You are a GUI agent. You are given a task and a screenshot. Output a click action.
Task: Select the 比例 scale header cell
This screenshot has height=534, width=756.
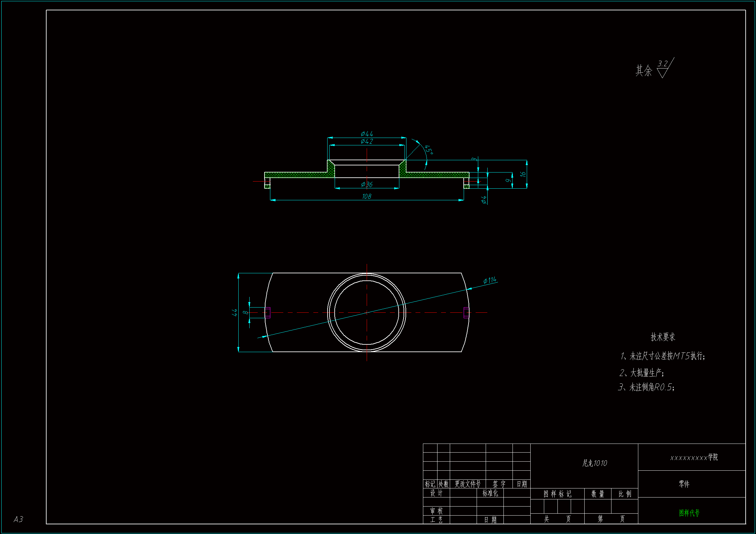(625, 494)
